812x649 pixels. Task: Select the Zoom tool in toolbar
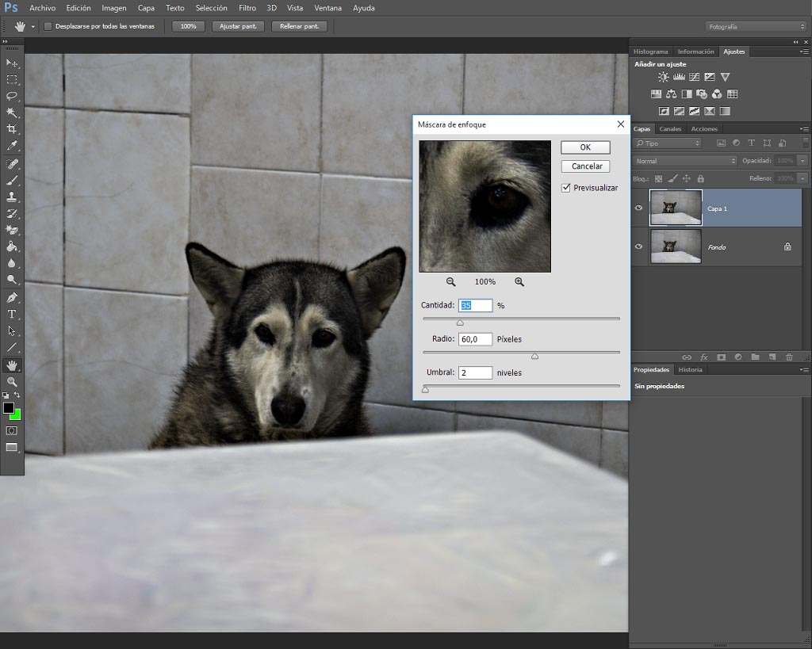(11, 382)
